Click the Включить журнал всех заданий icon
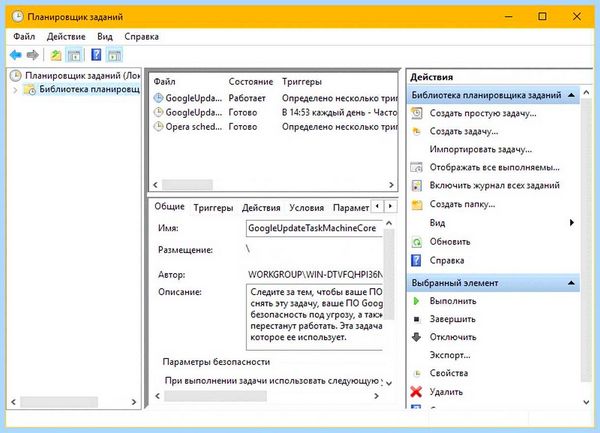The image size is (600, 433). [x=416, y=186]
